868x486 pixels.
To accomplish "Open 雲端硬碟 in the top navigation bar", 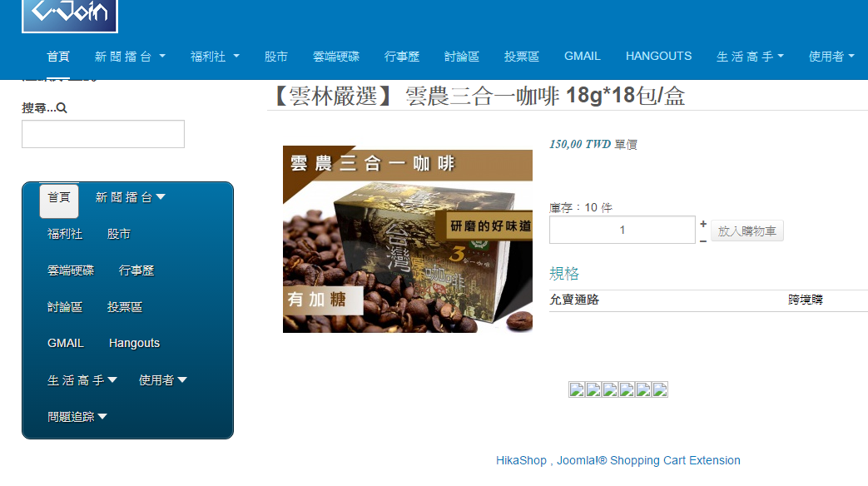I will [336, 57].
